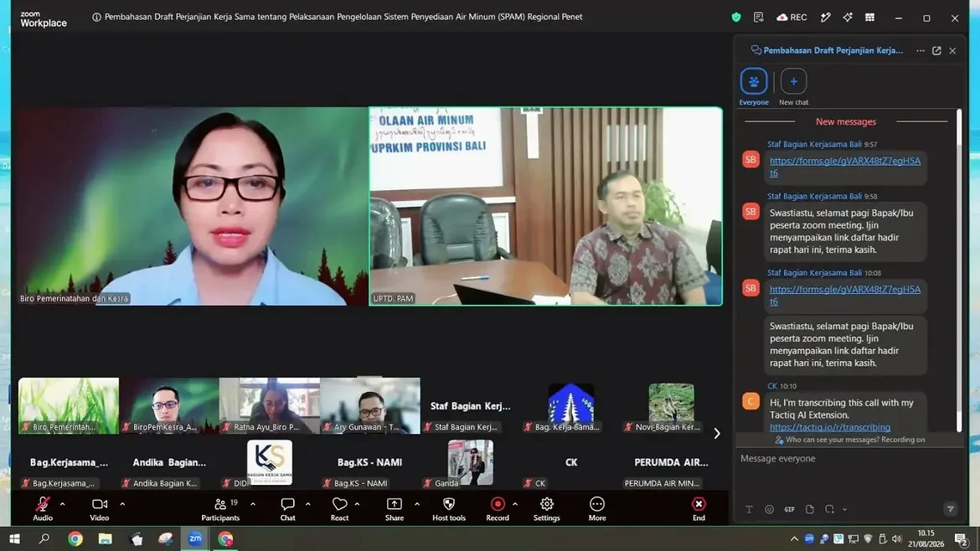Viewport: 980px width, 551px height.
Task: Expand the Share options arrow
Action: tap(417, 504)
